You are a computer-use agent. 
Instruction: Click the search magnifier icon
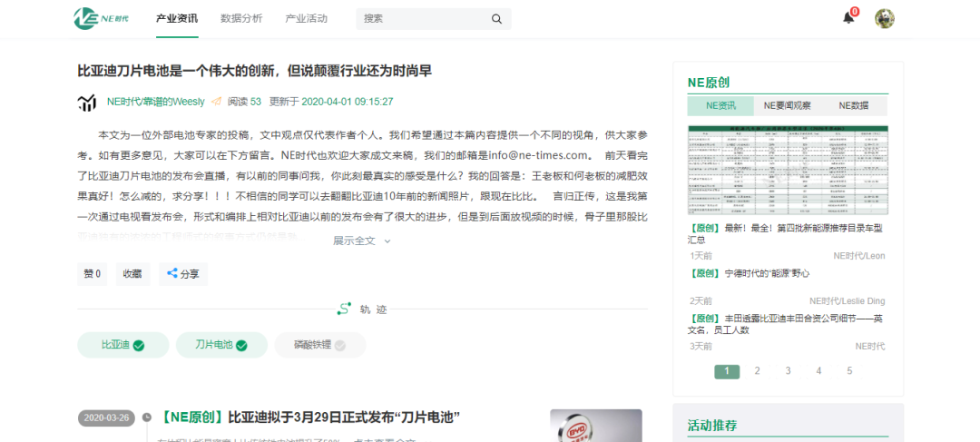497,19
